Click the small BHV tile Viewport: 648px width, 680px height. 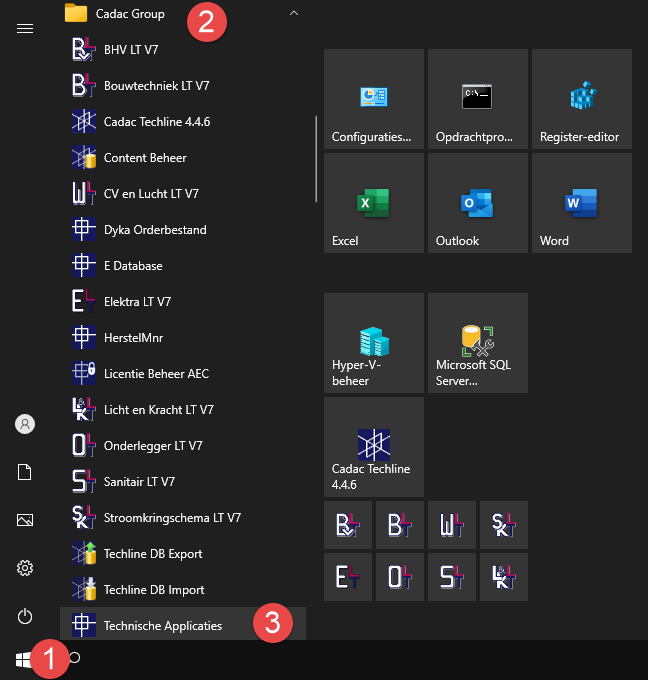[x=348, y=525]
